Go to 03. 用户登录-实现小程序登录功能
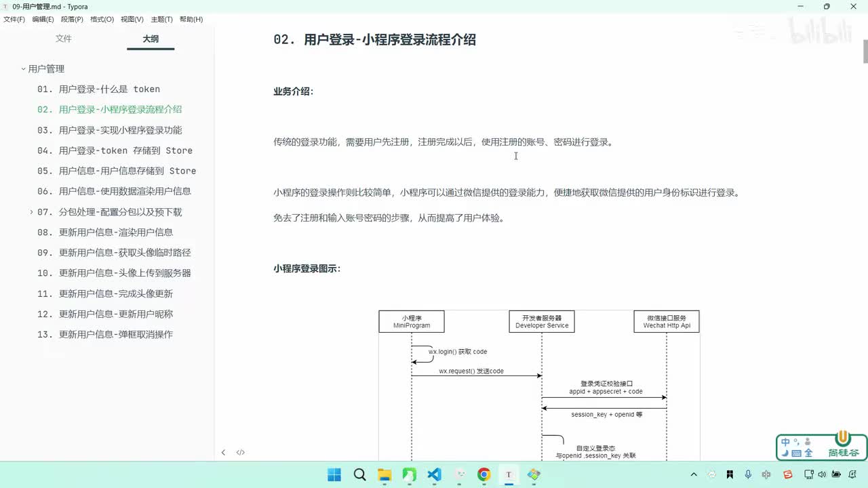The image size is (868, 488). click(109, 130)
